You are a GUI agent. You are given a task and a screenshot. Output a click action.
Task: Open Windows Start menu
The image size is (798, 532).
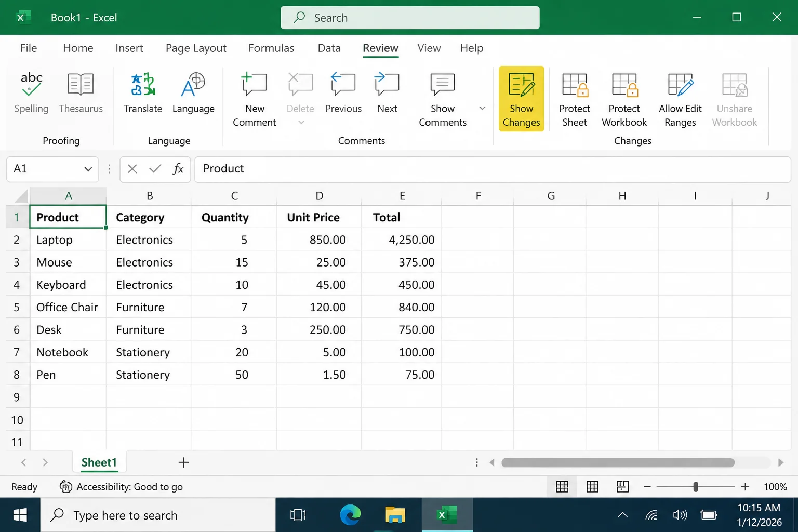20,515
